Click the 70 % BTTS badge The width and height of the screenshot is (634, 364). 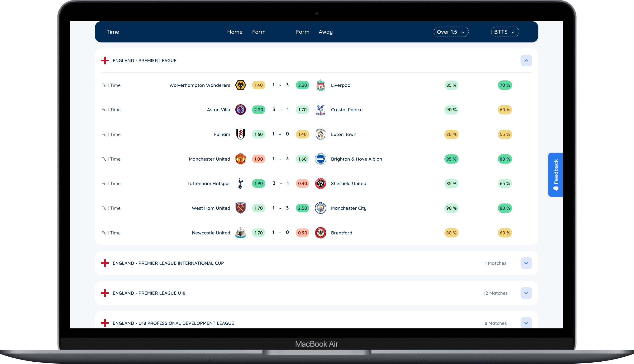pos(505,85)
